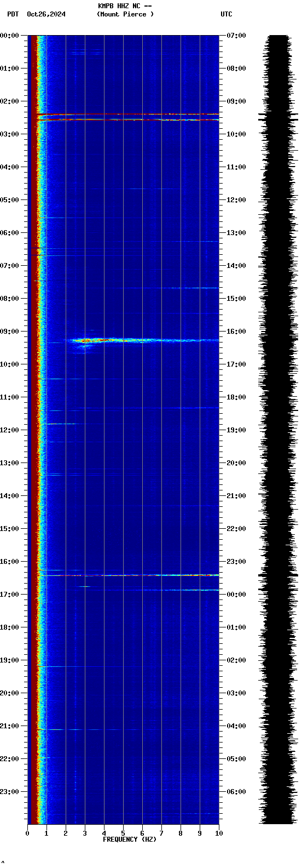The image size is (302, 868).
Task: Click the UTC time label '22:00'
Action: pyautogui.click(x=236, y=529)
